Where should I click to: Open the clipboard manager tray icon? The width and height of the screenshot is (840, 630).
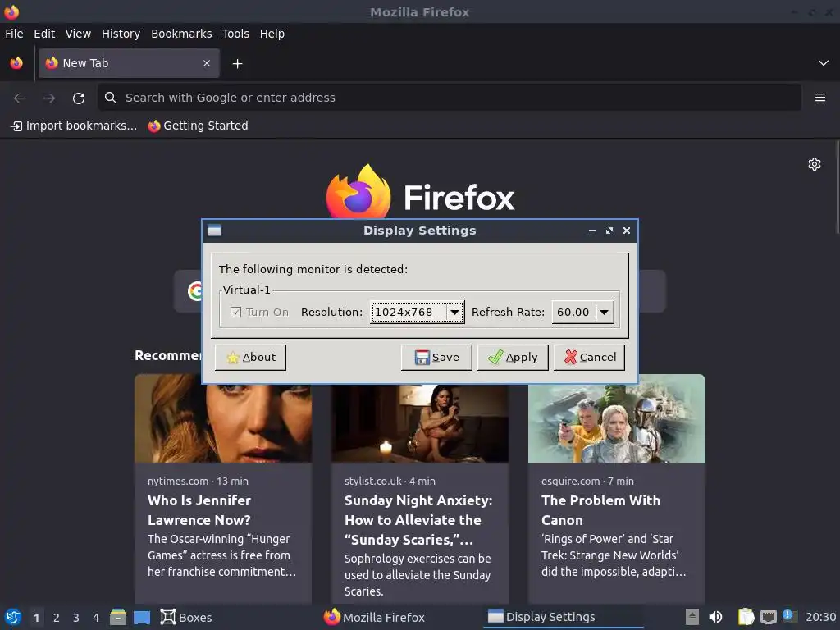click(746, 618)
